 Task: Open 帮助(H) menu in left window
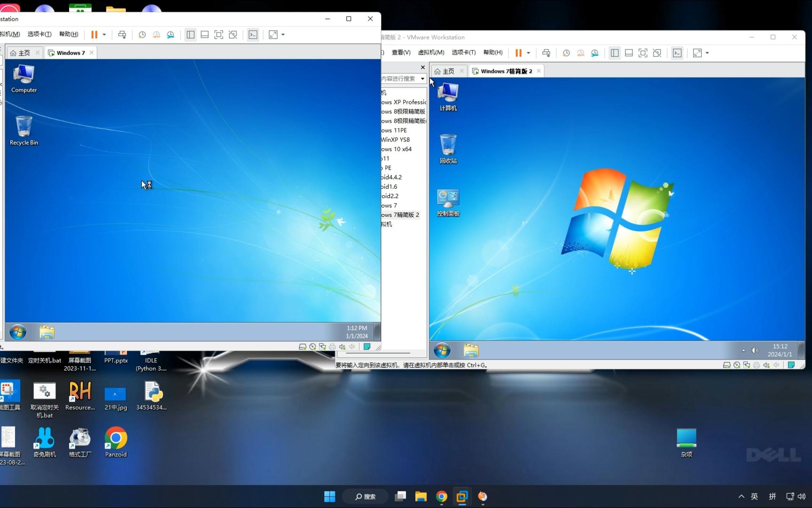69,34
